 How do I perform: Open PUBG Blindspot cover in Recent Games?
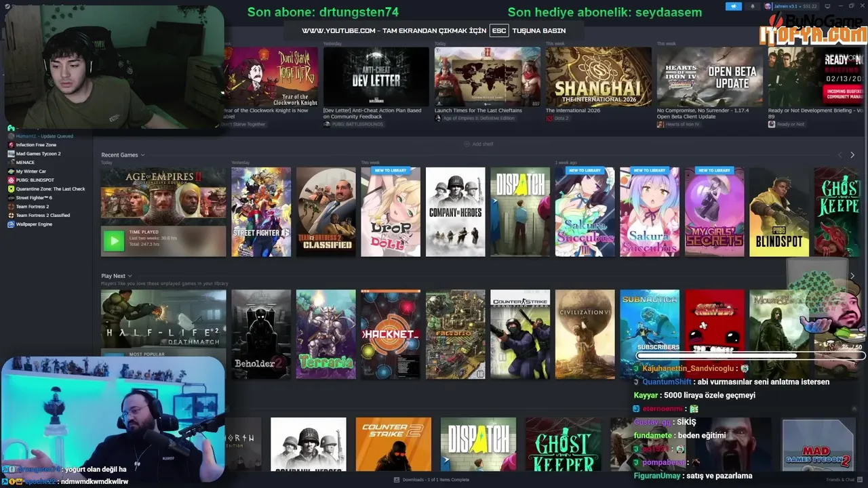779,212
